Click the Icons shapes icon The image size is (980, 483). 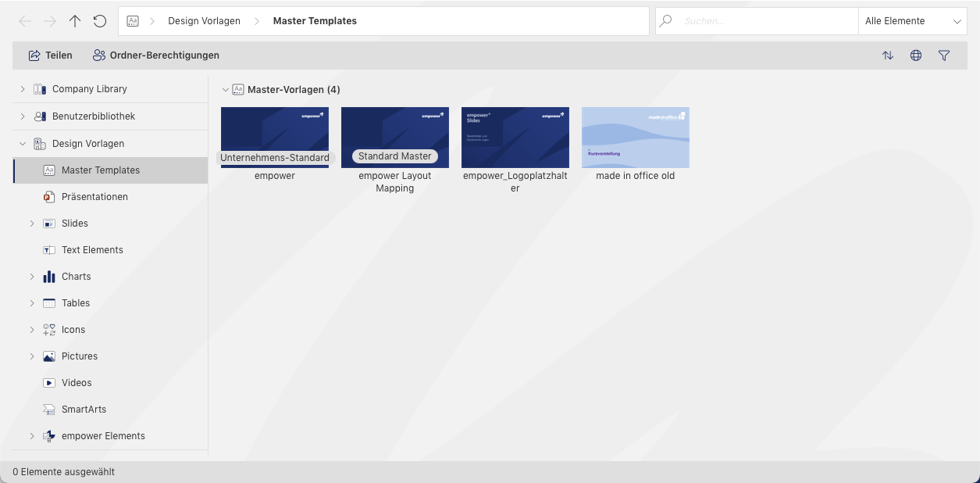tap(49, 330)
